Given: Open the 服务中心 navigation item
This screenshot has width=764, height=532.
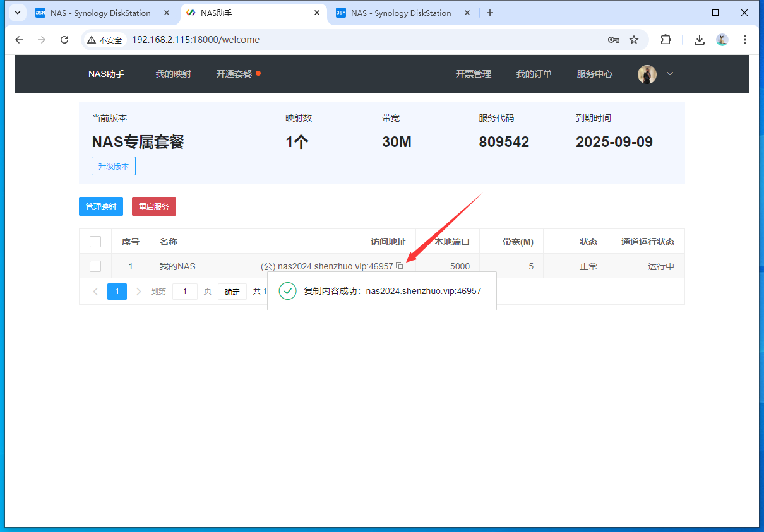Looking at the screenshot, I should (x=594, y=74).
